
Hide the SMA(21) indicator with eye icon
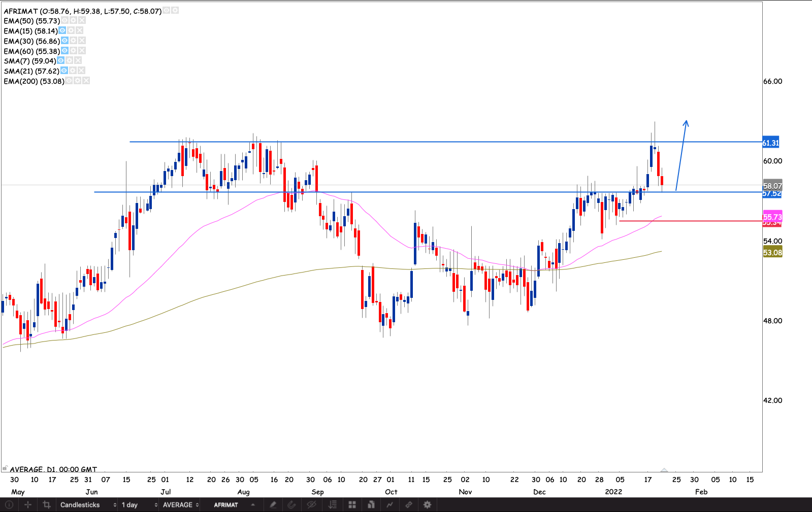pos(64,71)
